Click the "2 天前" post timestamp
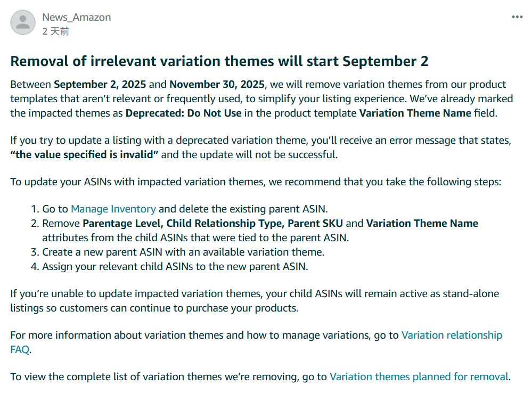Viewport: 532px width, 393px height. point(55,31)
